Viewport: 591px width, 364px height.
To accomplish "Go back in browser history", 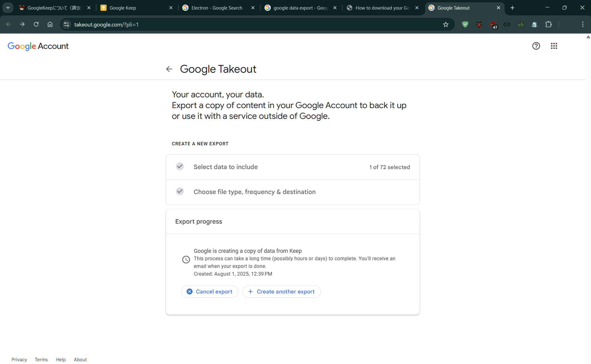I will tap(9, 24).
